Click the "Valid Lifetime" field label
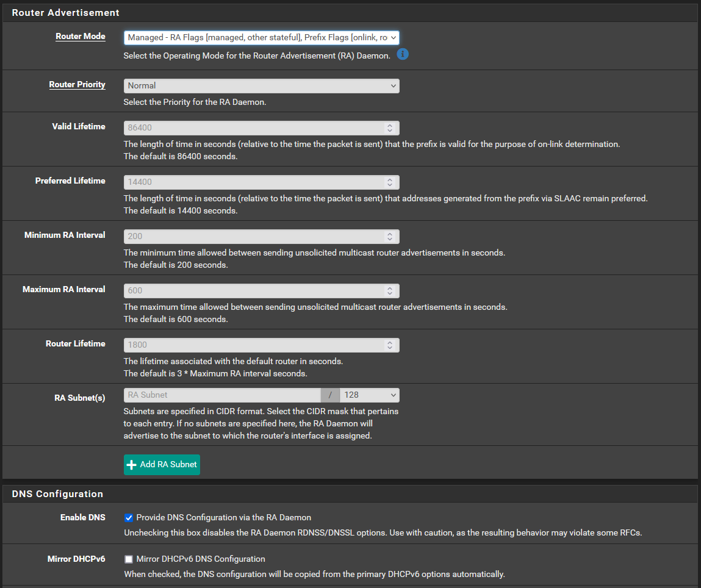701x588 pixels. pyautogui.click(x=79, y=126)
